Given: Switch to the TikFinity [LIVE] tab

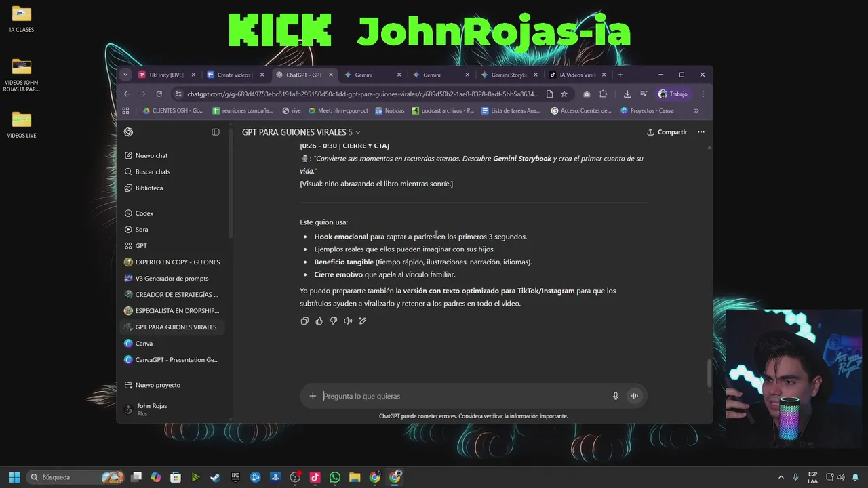Looking at the screenshot, I should coord(166,75).
